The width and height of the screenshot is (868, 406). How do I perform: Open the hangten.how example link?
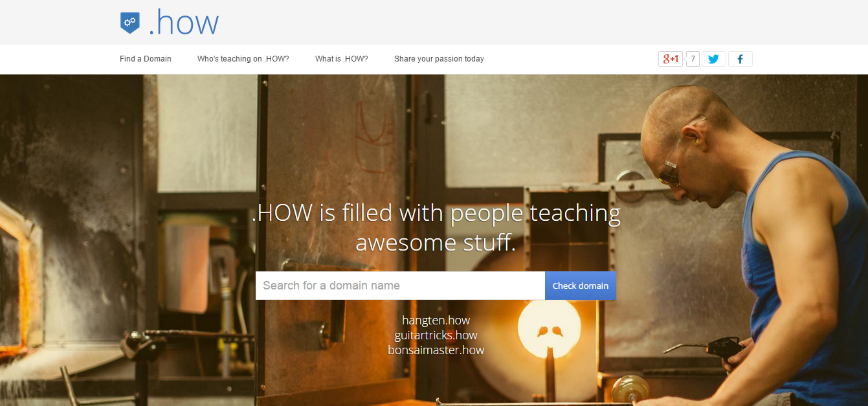436,321
